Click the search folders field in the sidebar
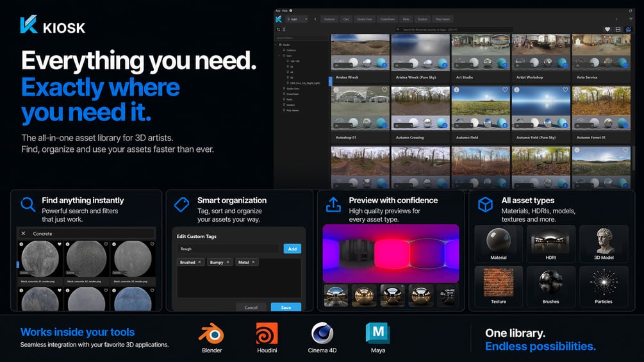This screenshot has height=362, width=644. (301, 38)
